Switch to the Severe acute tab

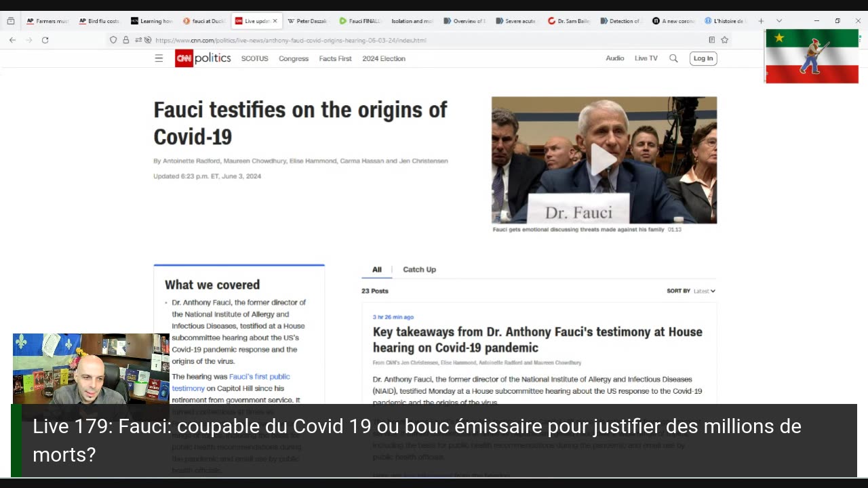coord(517,21)
